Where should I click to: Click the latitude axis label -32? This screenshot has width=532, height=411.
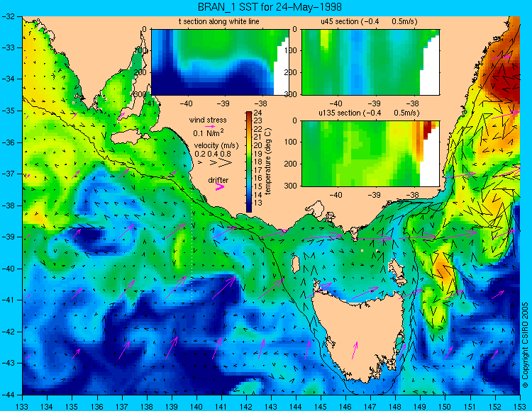[x=8, y=16]
